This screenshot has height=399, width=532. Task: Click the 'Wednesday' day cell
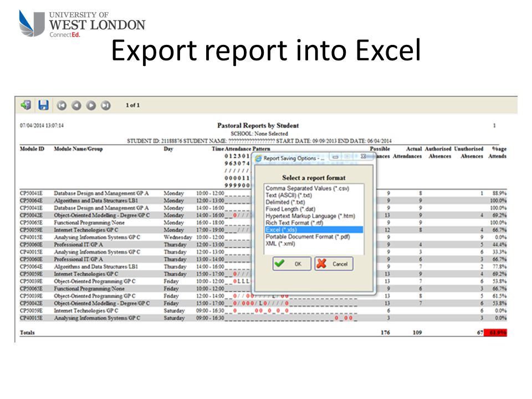tap(178, 237)
